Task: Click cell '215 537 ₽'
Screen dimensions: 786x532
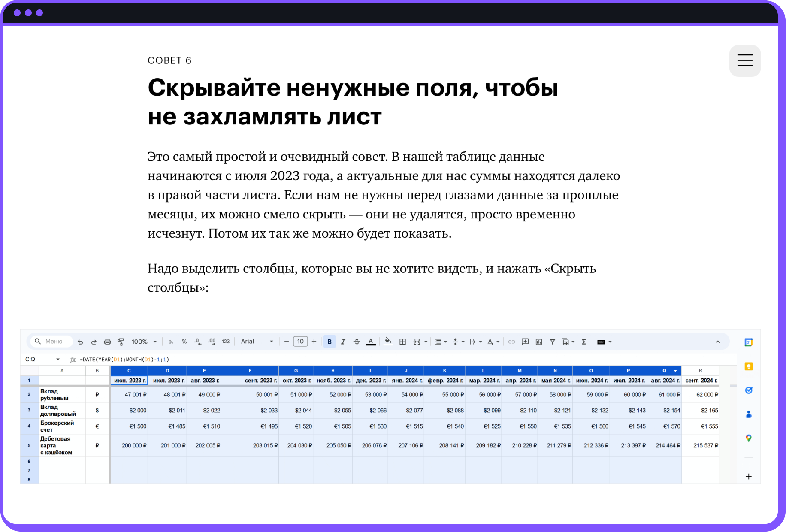Action: (x=700, y=446)
